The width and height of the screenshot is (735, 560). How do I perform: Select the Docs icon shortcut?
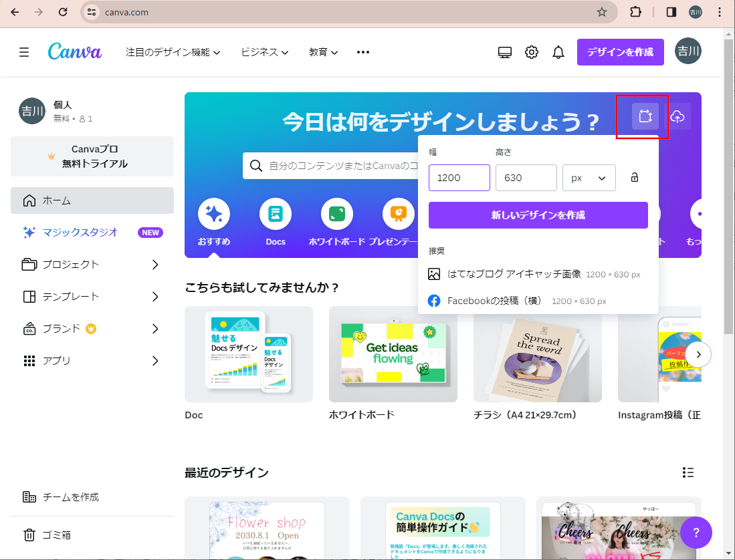(x=276, y=215)
